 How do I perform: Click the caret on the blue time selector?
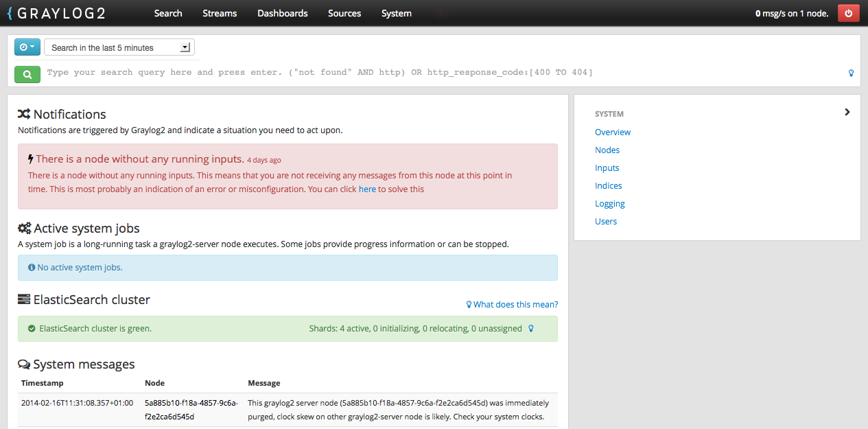(x=34, y=47)
